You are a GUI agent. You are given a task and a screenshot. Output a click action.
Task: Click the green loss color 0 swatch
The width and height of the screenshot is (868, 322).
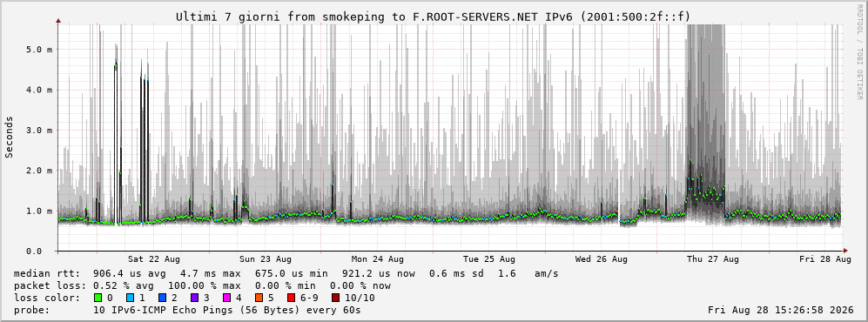98,298
